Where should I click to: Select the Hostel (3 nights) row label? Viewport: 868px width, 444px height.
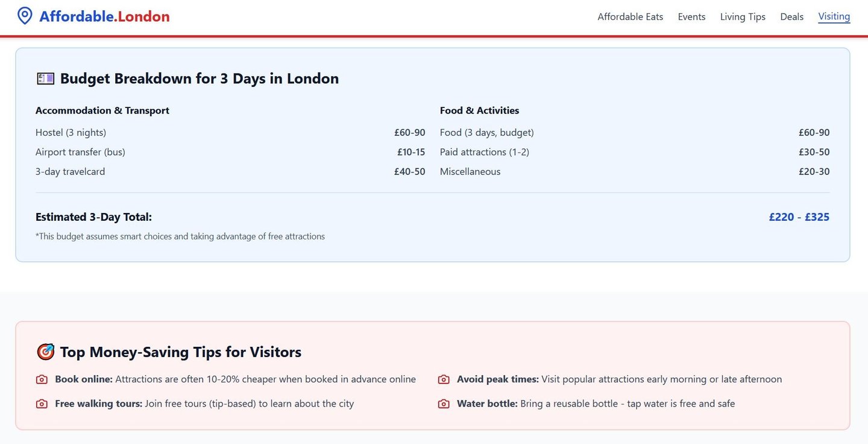click(71, 133)
